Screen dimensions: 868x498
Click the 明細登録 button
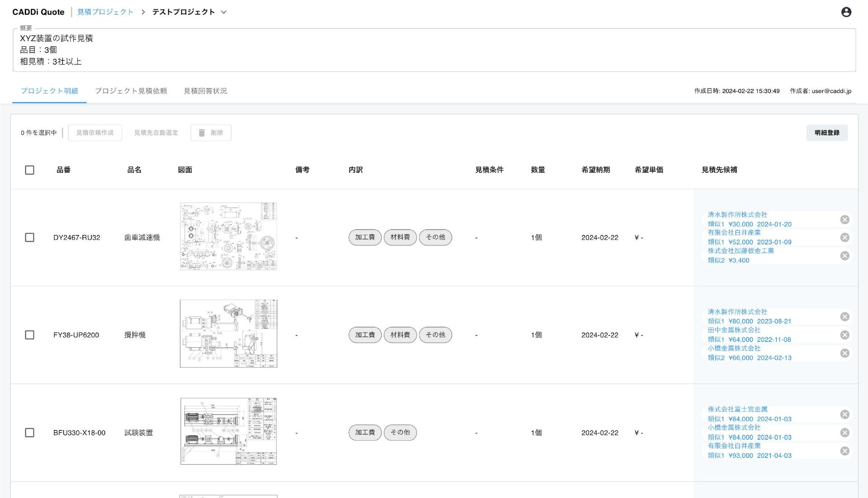click(x=827, y=132)
